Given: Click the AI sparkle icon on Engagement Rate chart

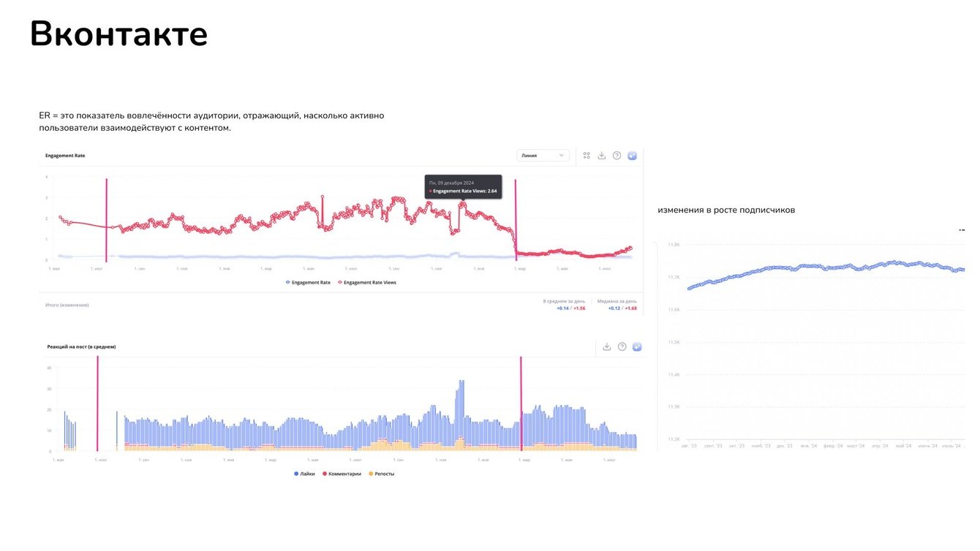Looking at the screenshot, I should click(633, 156).
